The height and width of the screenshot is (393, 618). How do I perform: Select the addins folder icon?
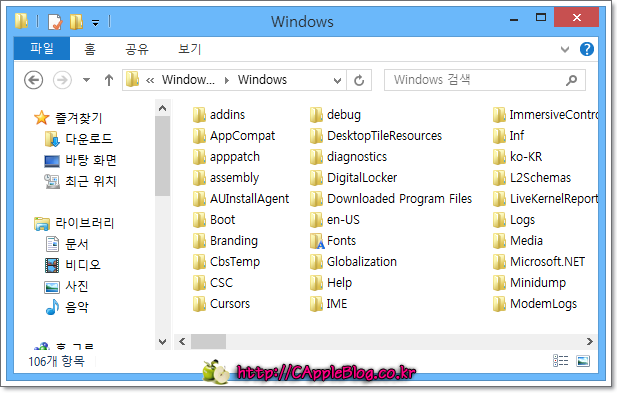pos(199,115)
